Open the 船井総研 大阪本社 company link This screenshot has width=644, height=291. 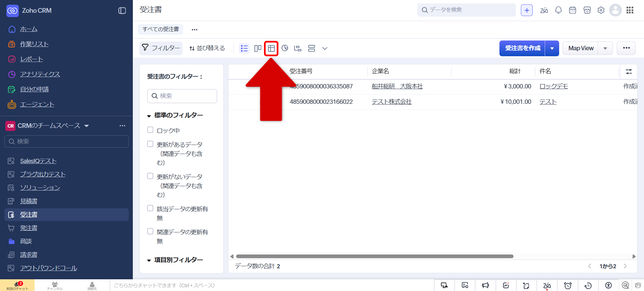(397, 86)
